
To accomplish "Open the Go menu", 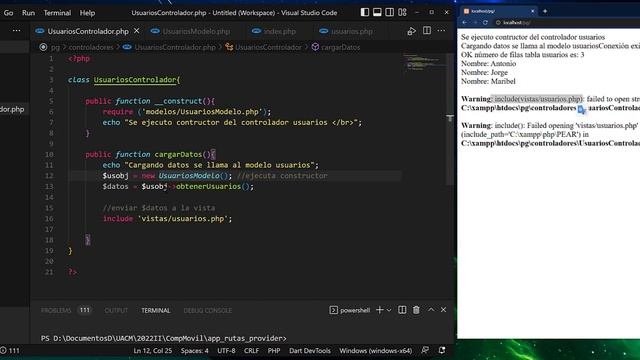I will coord(8,13).
